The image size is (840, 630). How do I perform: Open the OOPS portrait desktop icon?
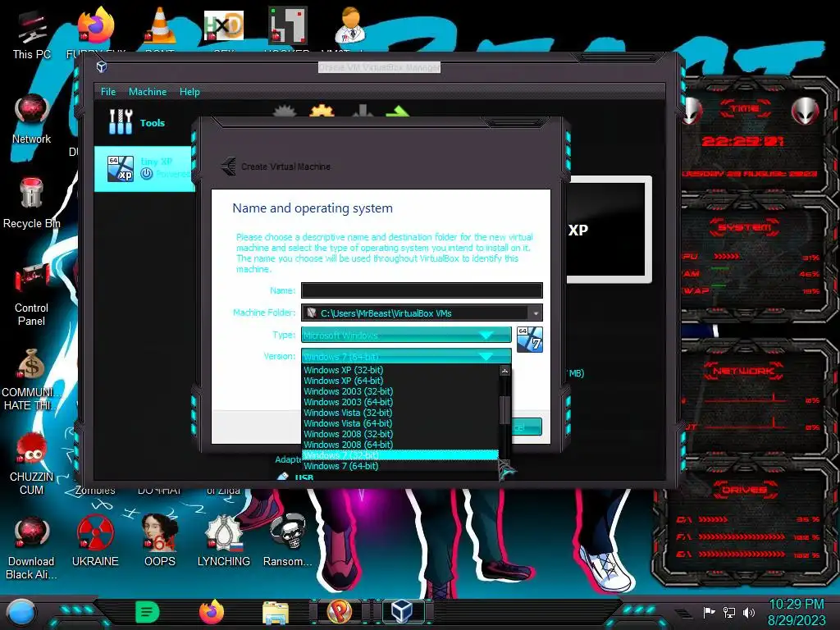click(x=160, y=540)
